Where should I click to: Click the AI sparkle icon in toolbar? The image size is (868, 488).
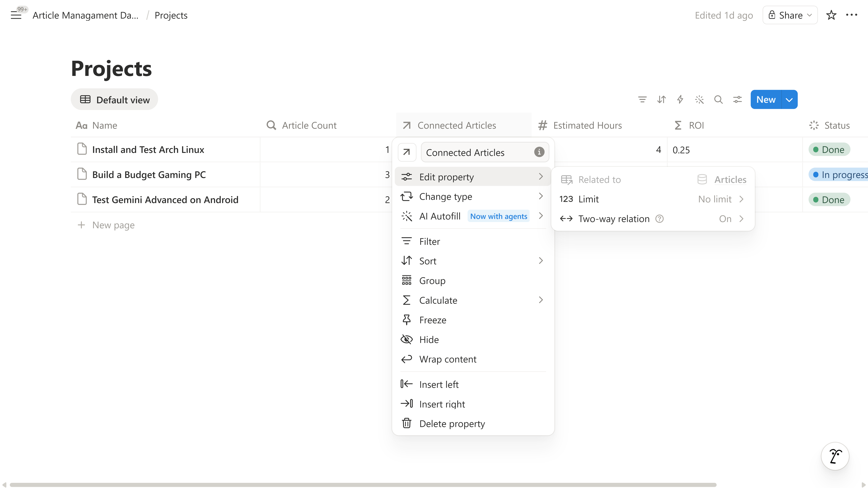[700, 99]
